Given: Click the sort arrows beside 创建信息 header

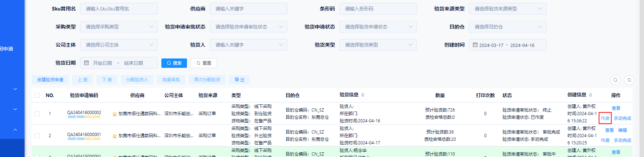Looking at the screenshot, I should click(591, 95).
